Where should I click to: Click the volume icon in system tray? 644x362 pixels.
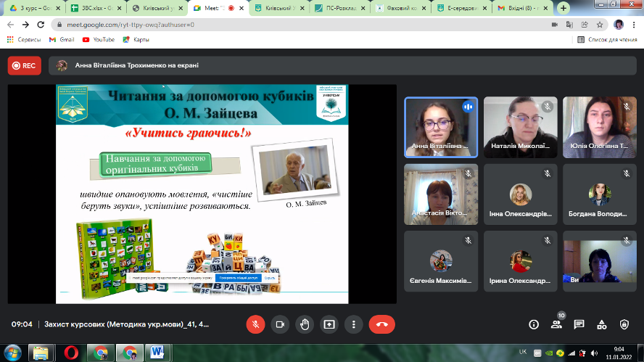click(594, 353)
